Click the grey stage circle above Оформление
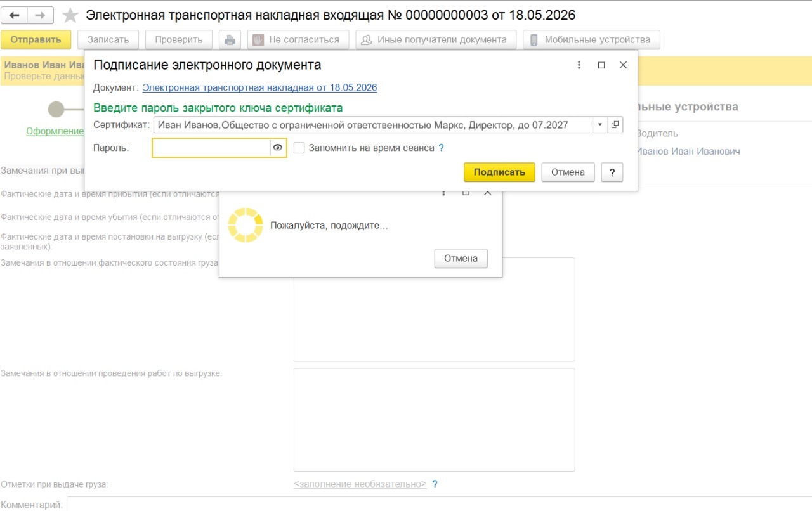 [x=56, y=109]
